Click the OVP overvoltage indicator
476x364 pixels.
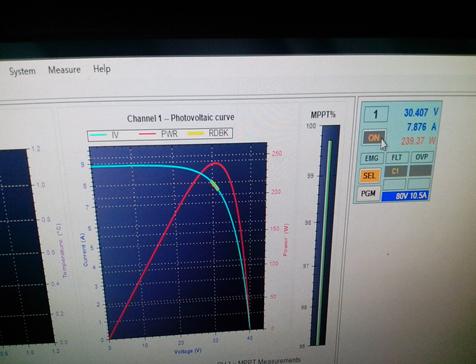point(422,156)
